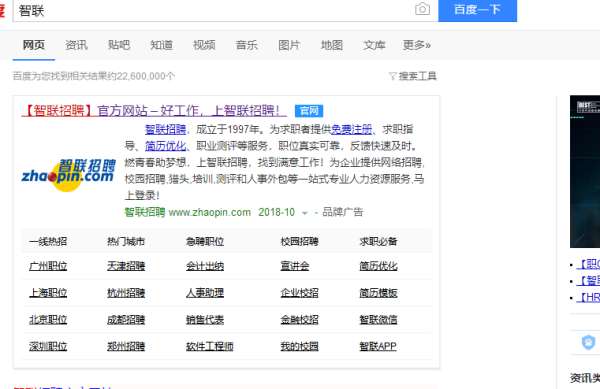Open the 智联微信 link

pos(378,320)
